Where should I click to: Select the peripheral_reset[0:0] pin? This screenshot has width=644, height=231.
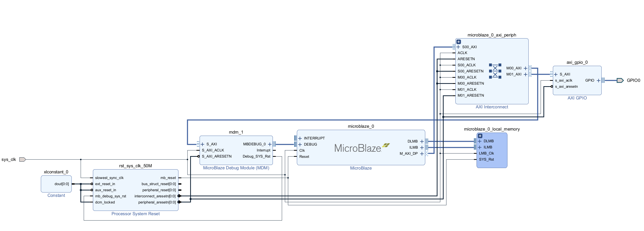tap(159, 190)
